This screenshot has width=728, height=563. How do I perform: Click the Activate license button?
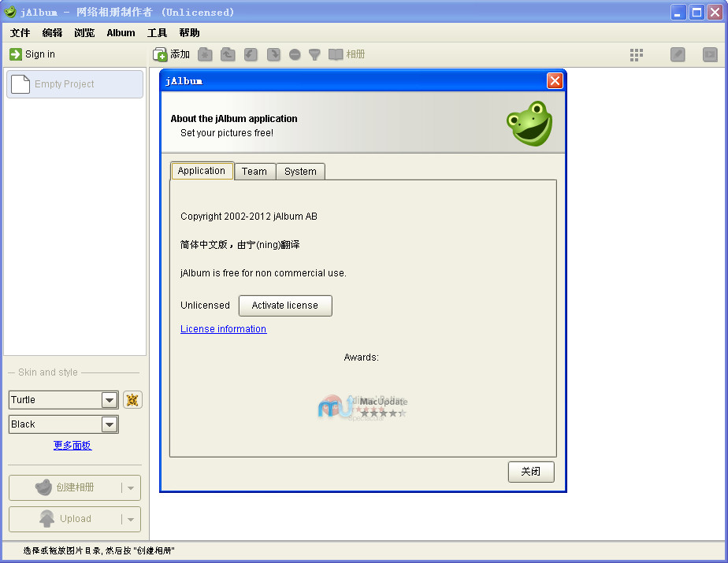click(x=285, y=306)
